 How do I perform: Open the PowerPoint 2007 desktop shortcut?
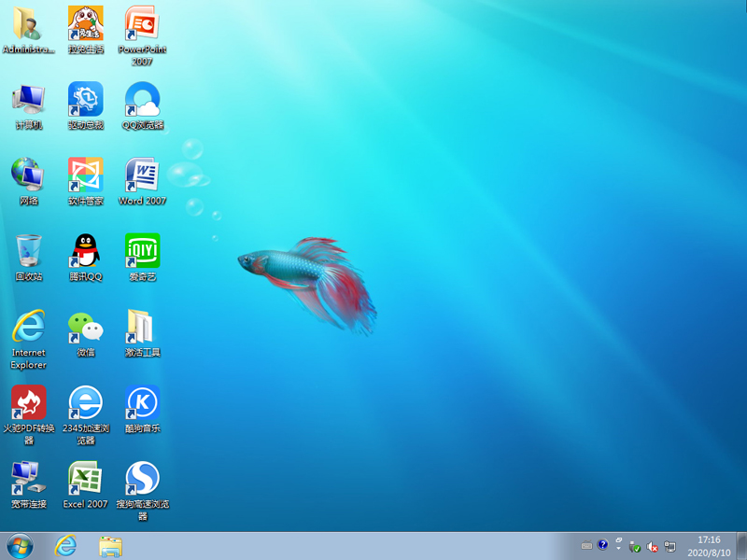142,23
